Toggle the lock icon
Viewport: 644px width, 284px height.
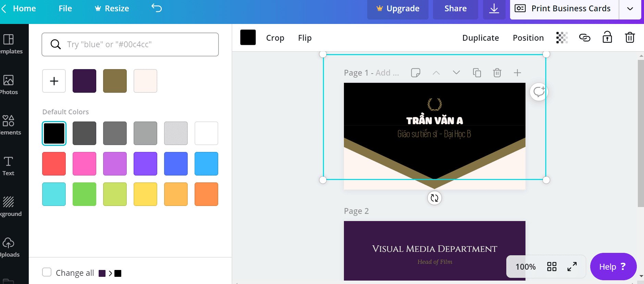607,37
